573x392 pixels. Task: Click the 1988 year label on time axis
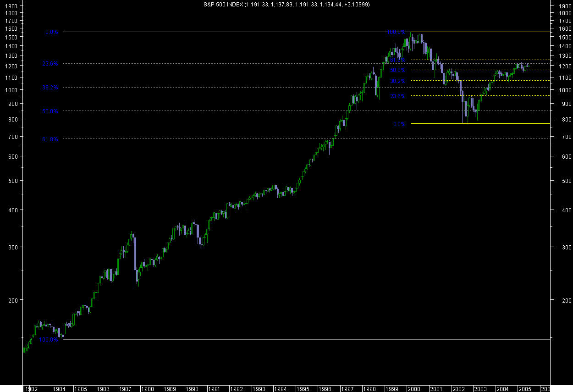[x=148, y=389]
